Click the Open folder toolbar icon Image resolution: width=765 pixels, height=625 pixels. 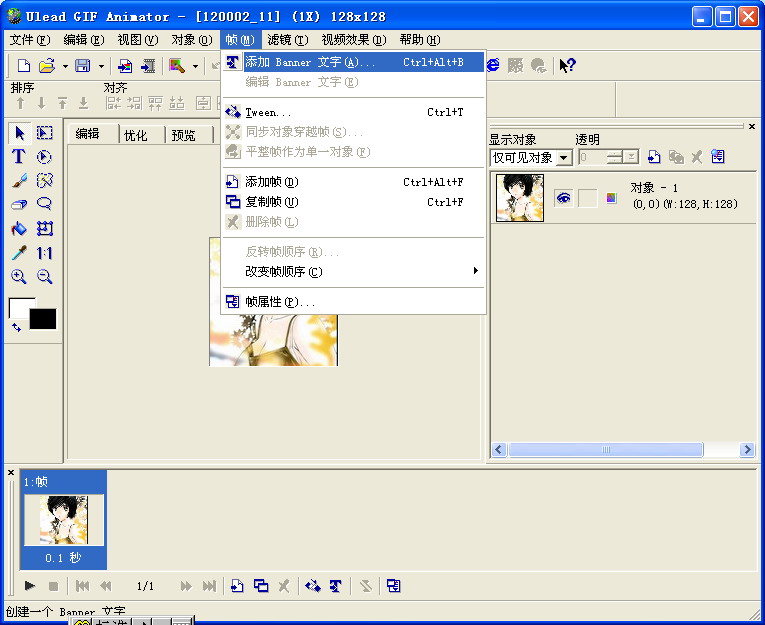tap(46, 65)
